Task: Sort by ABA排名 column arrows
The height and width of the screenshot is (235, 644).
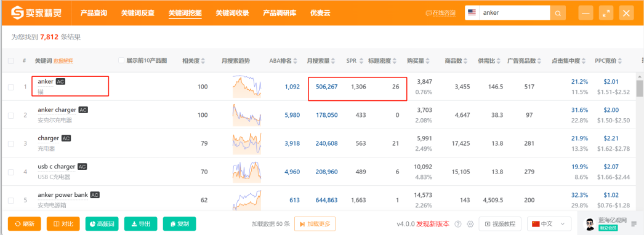Action: pyautogui.click(x=295, y=61)
